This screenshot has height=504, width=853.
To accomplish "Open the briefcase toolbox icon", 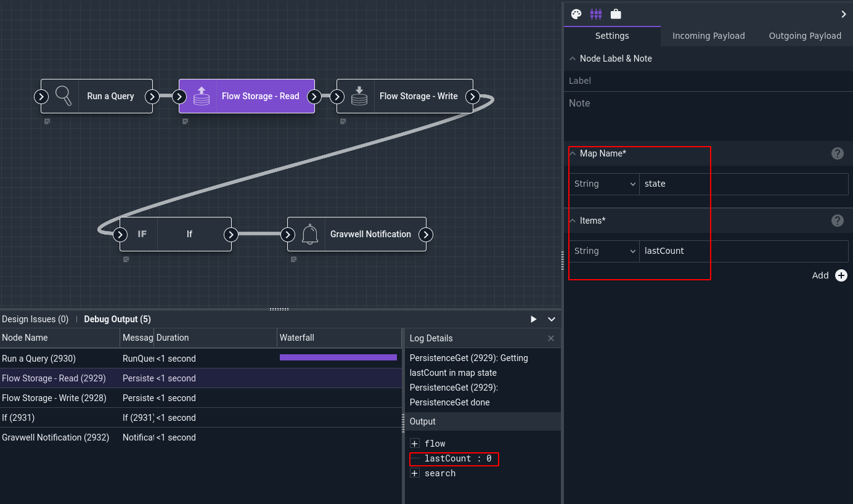I will point(616,14).
